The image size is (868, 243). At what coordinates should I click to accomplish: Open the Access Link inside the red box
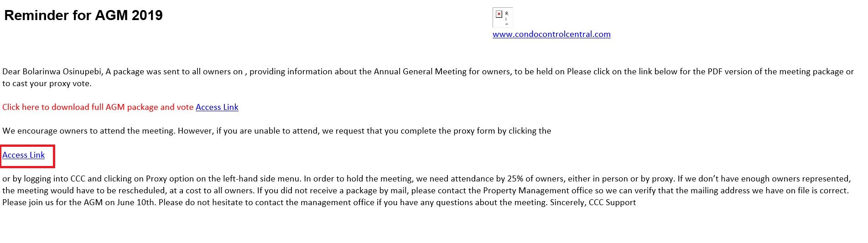[x=24, y=155]
